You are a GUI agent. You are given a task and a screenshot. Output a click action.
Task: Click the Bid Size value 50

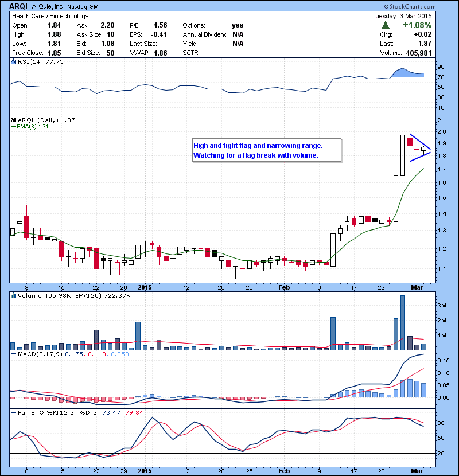[x=110, y=53]
